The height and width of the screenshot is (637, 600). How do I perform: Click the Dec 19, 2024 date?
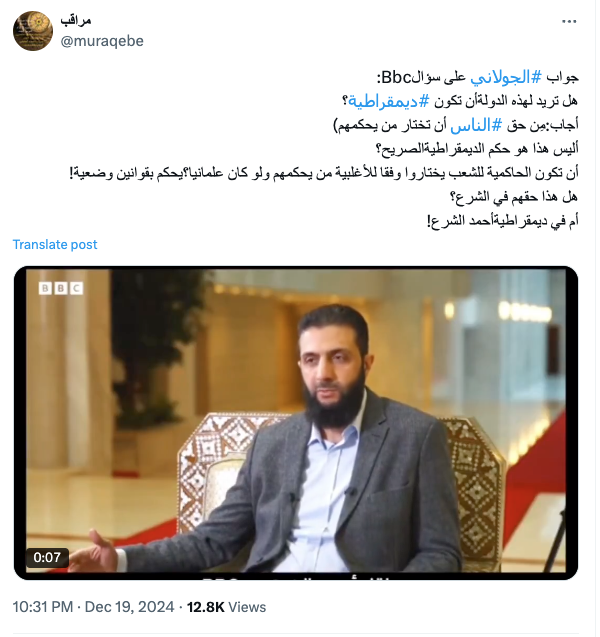[x=129, y=607]
